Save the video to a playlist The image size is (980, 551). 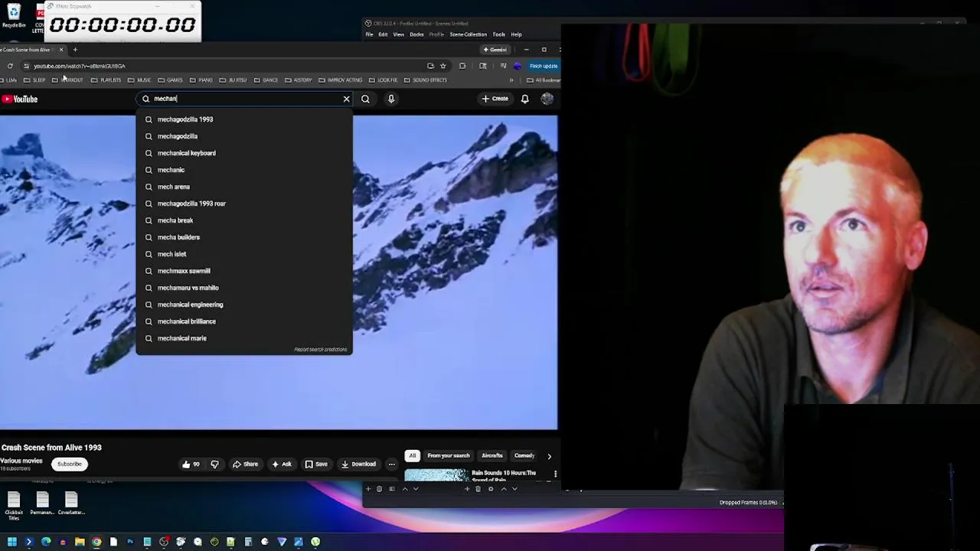click(x=316, y=464)
